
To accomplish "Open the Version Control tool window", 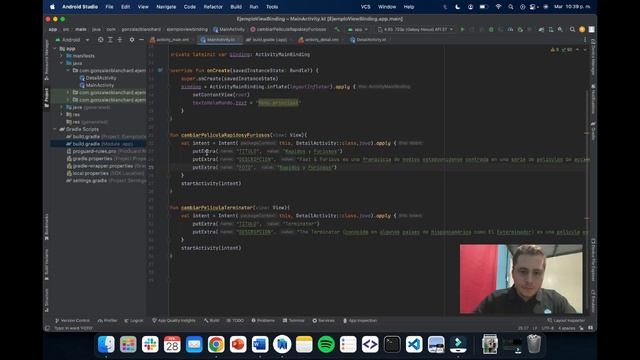I will pos(72,320).
